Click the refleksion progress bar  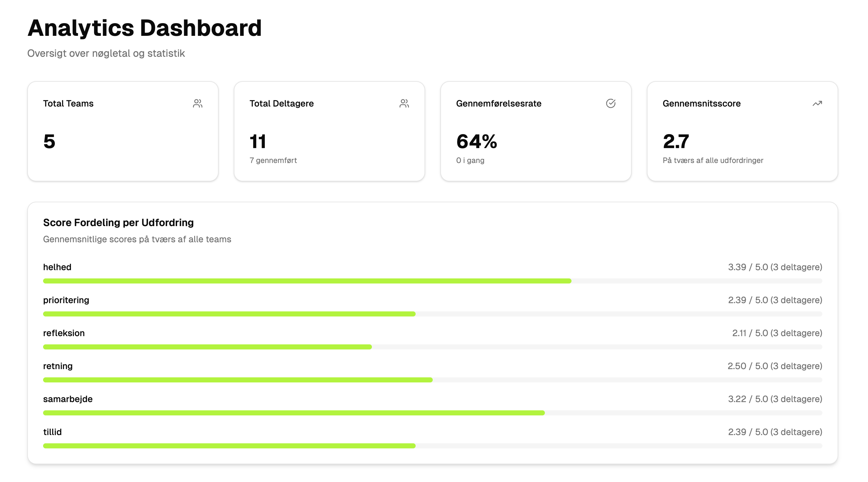tap(432, 347)
